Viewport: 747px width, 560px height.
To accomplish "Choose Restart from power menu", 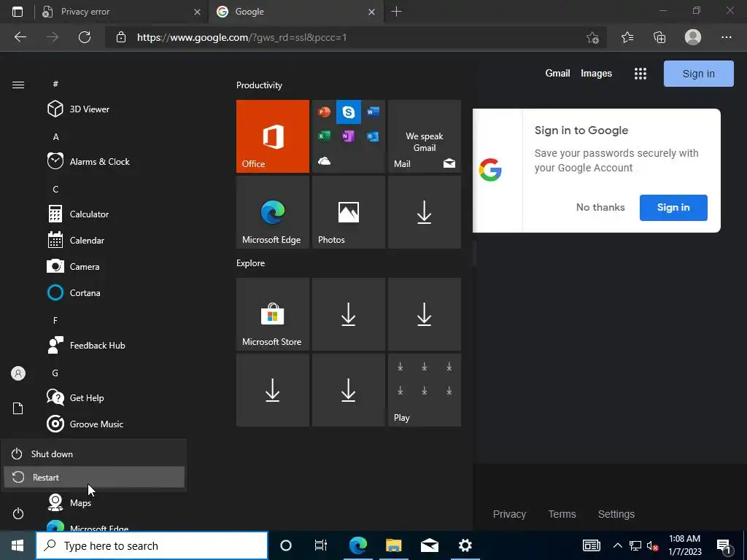I will coord(94,477).
